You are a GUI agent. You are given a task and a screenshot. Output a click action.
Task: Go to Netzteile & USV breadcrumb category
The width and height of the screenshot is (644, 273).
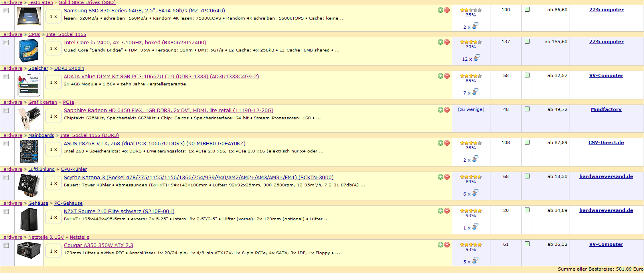[46, 237]
